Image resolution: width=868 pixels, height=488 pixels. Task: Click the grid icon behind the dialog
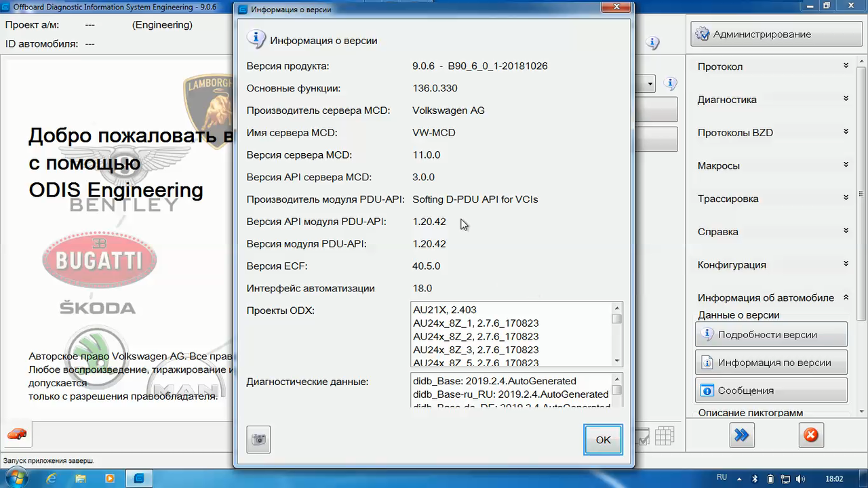click(x=664, y=435)
